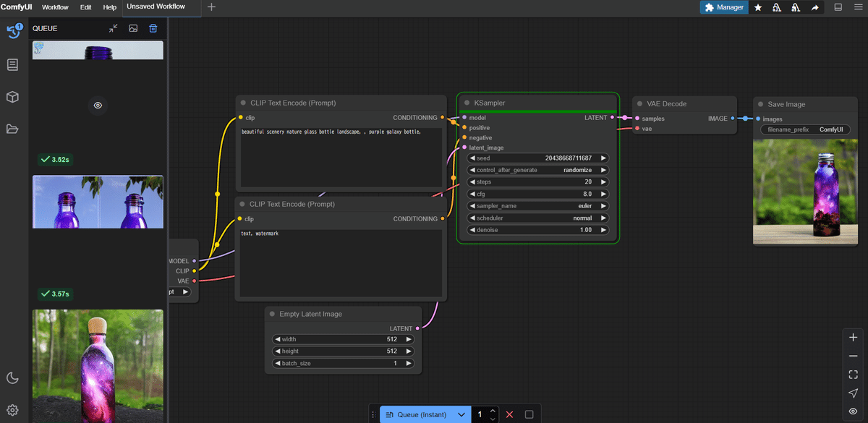Click the positive prompt text box
Viewport: 868px width, 423px height.
(341, 158)
